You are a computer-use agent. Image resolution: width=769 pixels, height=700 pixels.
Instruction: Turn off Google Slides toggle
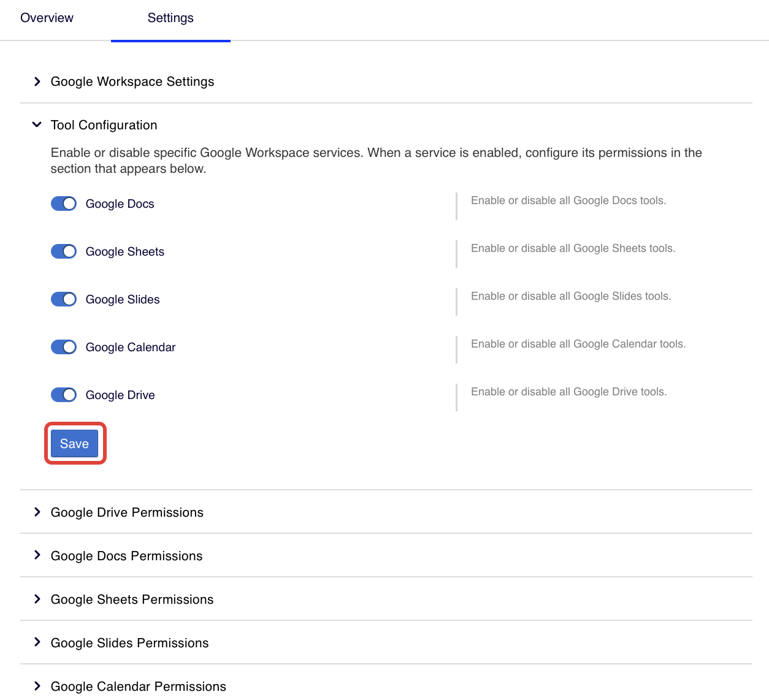click(64, 299)
